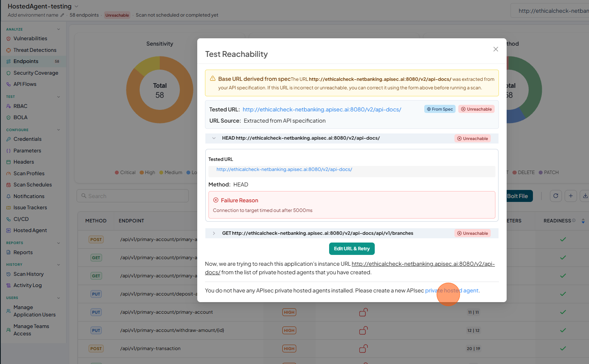Click the From Spec badge
Screen dimensions: 589x364
pyautogui.click(x=440, y=109)
